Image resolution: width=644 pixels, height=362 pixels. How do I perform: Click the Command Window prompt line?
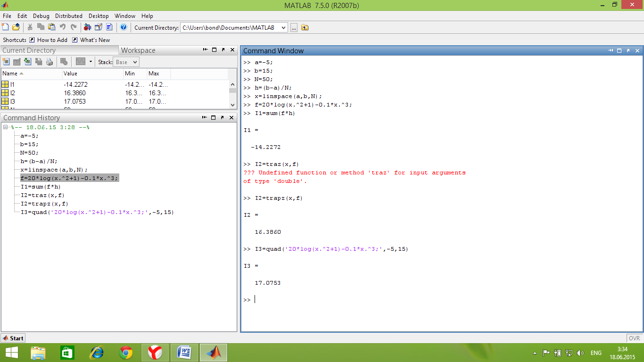click(442, 300)
